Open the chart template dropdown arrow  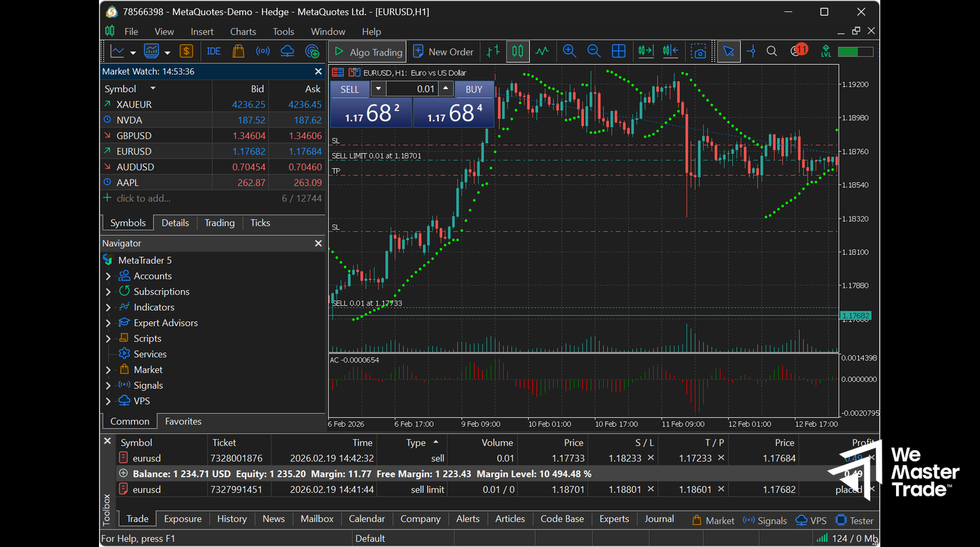coord(167,52)
